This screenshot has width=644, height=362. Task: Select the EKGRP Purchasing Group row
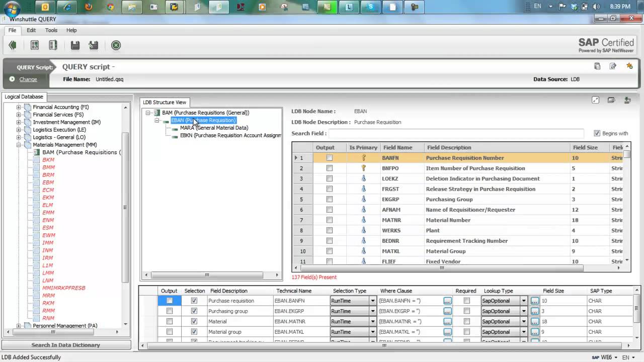tap(458, 200)
